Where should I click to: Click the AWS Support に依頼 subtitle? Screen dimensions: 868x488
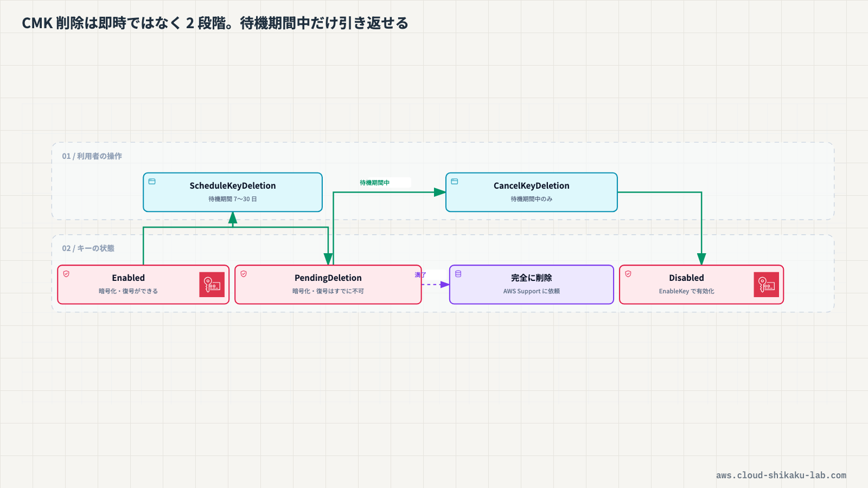[x=532, y=291]
